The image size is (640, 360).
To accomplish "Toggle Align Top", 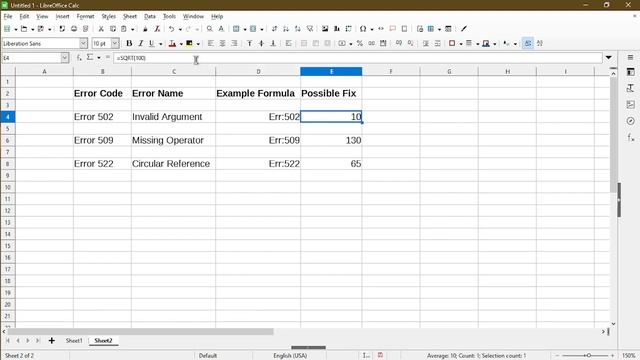I will [x=249, y=43].
